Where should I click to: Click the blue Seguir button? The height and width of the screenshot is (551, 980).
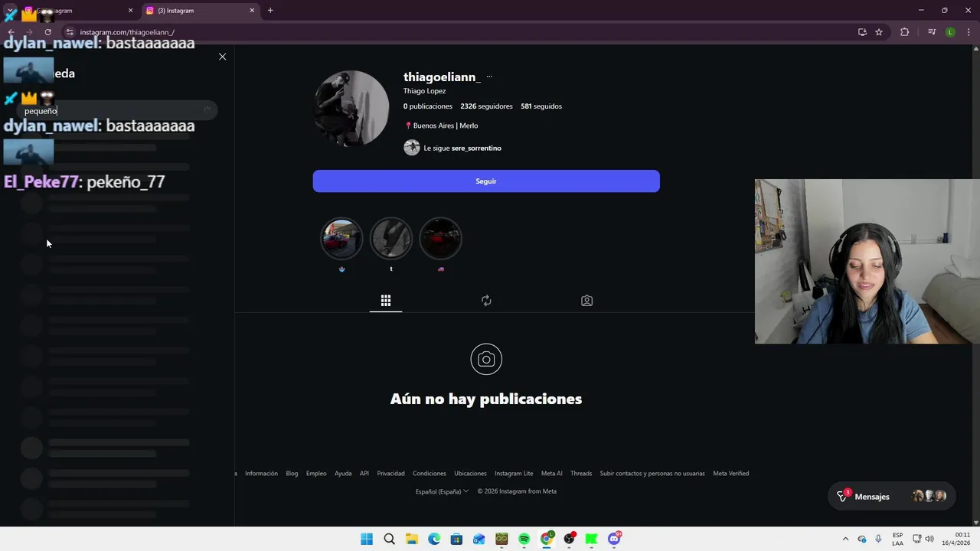(x=486, y=181)
